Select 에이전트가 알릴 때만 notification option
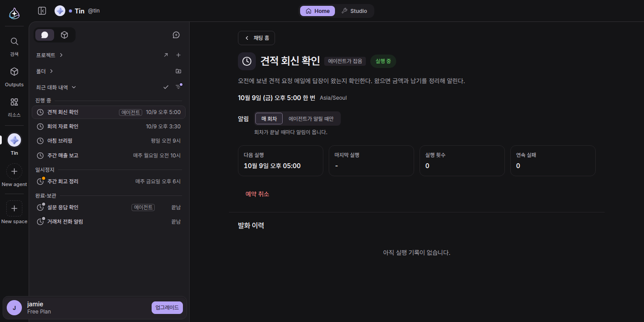 (x=311, y=119)
